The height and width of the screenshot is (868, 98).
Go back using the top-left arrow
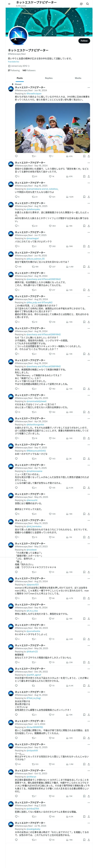click(x=9, y=4)
